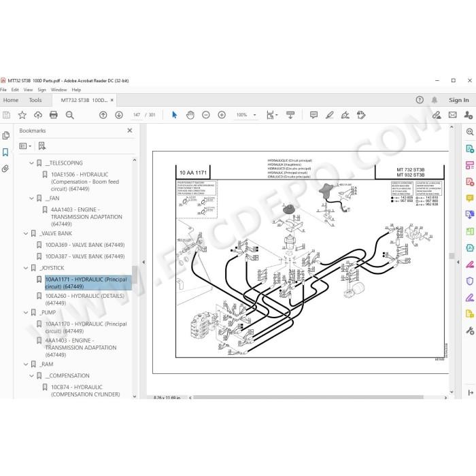Close the Bookmarks panel
This screenshot has width=476, height=476.
[130, 131]
